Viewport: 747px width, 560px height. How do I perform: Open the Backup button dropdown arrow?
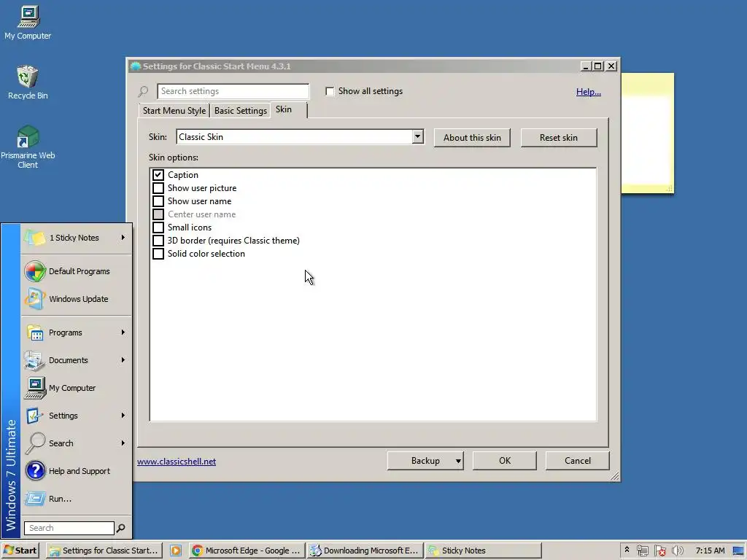[x=458, y=461]
